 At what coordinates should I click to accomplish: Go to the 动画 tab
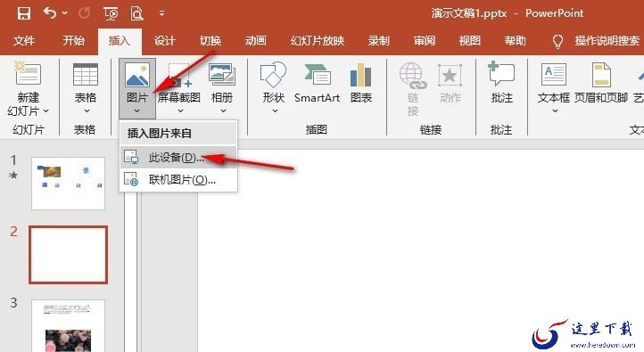256,41
